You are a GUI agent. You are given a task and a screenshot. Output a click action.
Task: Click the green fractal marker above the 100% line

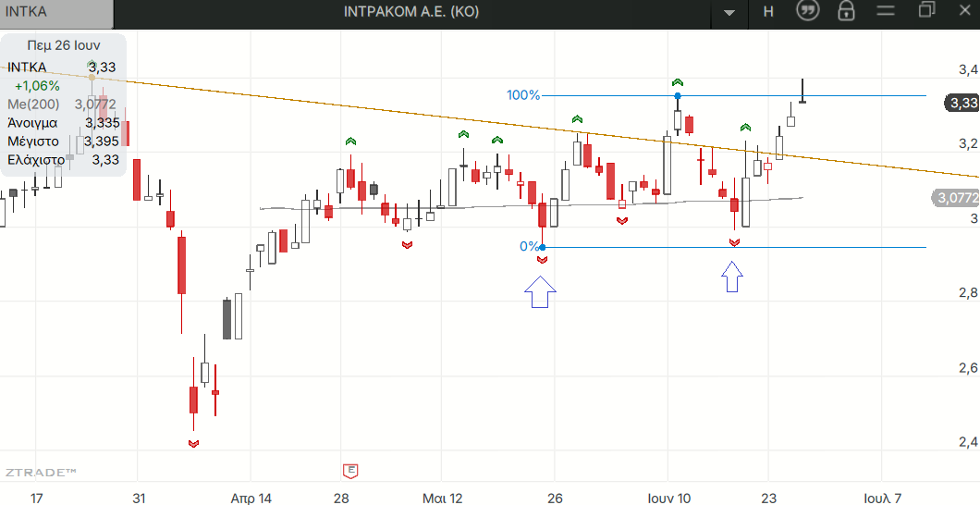pos(678,82)
